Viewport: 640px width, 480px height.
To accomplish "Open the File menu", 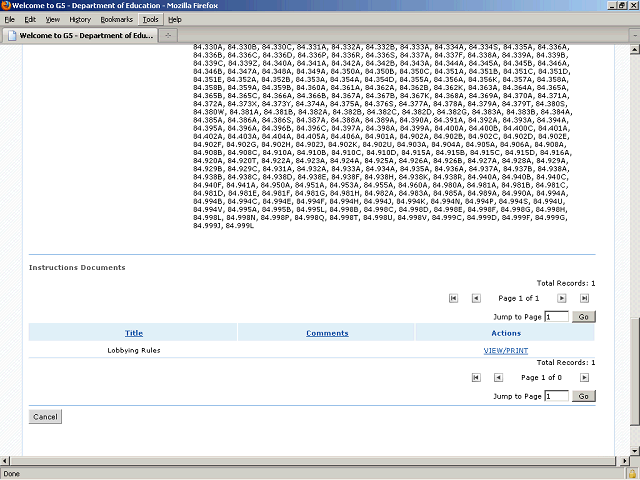I will [10, 19].
